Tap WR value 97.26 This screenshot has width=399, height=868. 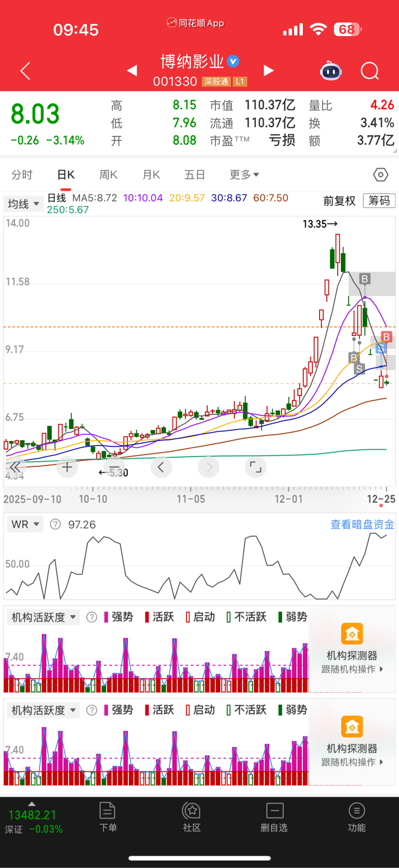point(82,524)
